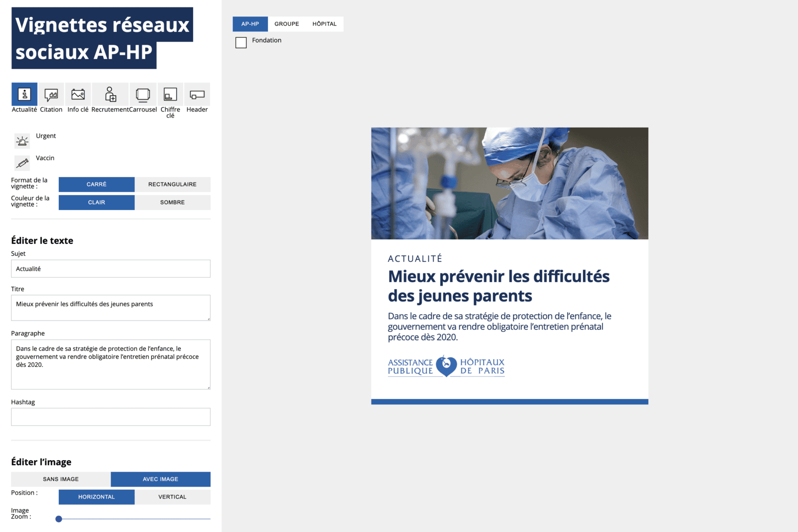Set vignette format to Rectangulaire
This screenshot has width=798, height=532.
(173, 184)
